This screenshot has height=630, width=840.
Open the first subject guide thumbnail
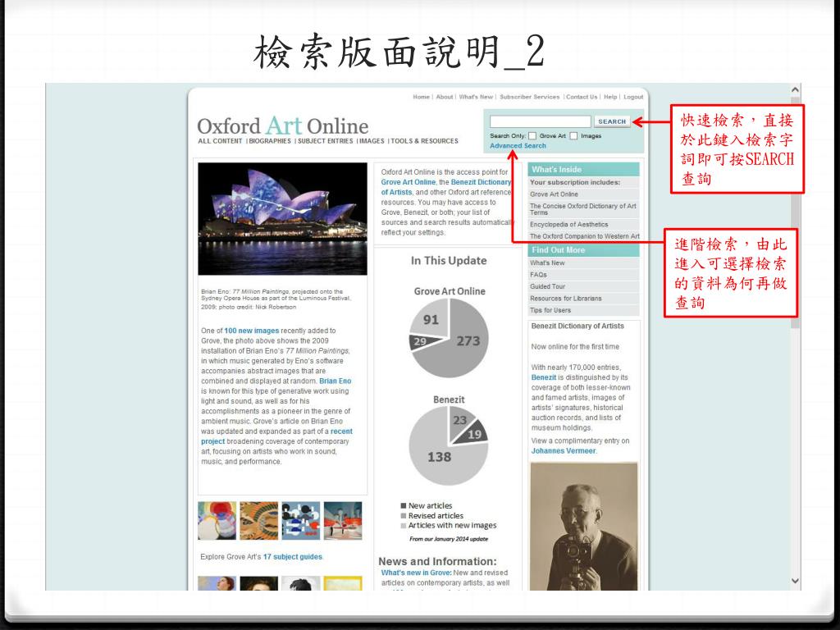[217, 520]
